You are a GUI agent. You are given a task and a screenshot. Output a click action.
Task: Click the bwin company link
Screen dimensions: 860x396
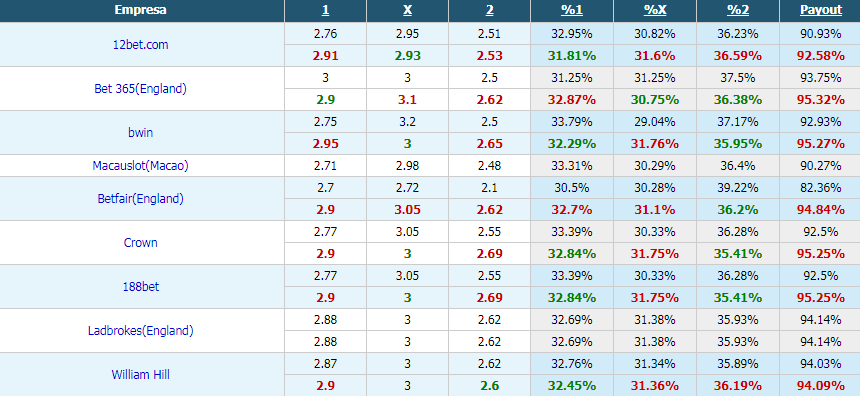[x=140, y=133]
